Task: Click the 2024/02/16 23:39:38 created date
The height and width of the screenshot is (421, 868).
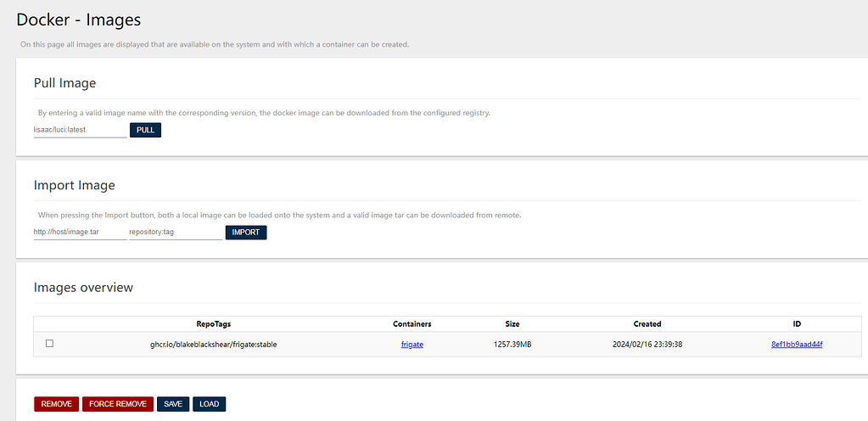Action: [647, 345]
